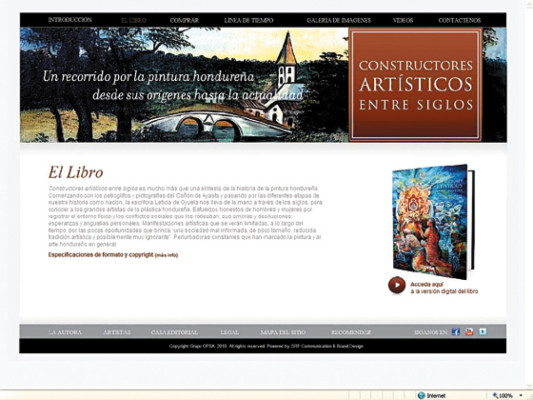
Task: Open the YouTube icon in the footer
Action: coord(469,332)
